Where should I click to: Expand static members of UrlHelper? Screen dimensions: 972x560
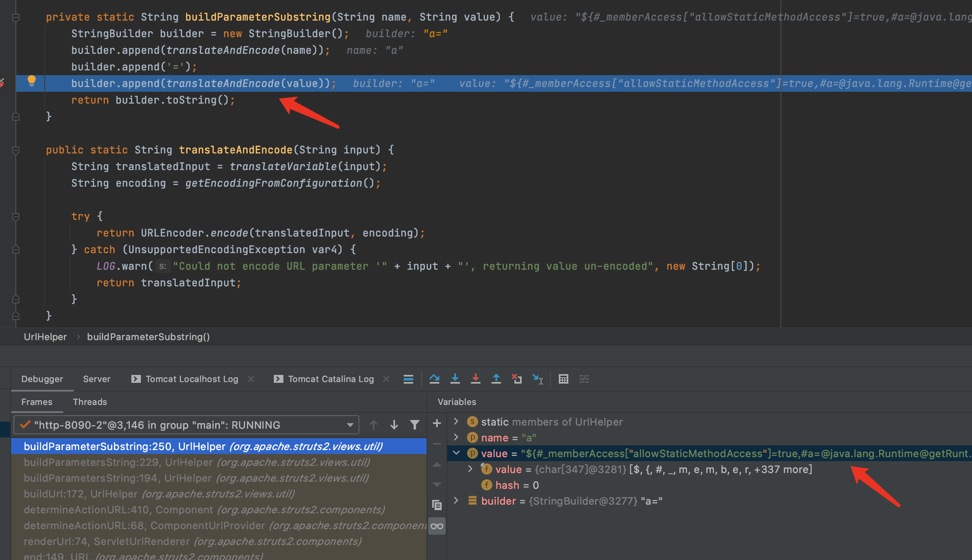pyautogui.click(x=456, y=421)
